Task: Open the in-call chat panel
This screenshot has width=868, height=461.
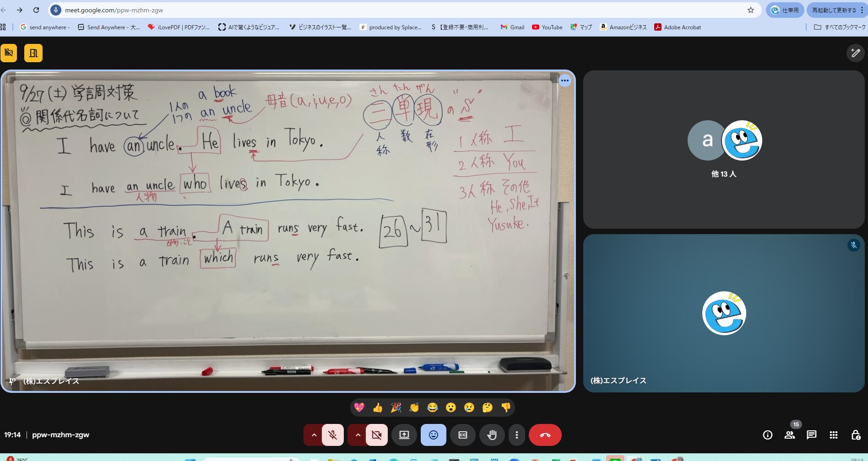Action: point(811,435)
